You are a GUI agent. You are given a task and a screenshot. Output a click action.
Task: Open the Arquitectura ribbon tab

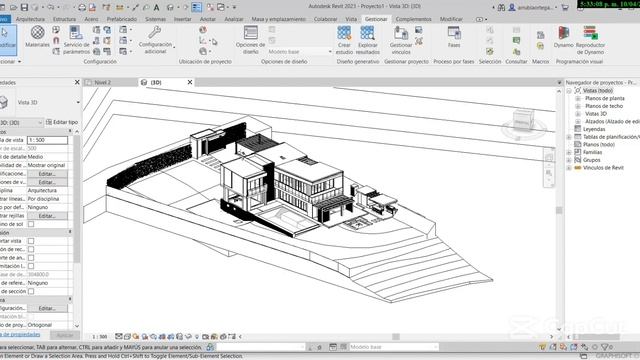pos(30,19)
